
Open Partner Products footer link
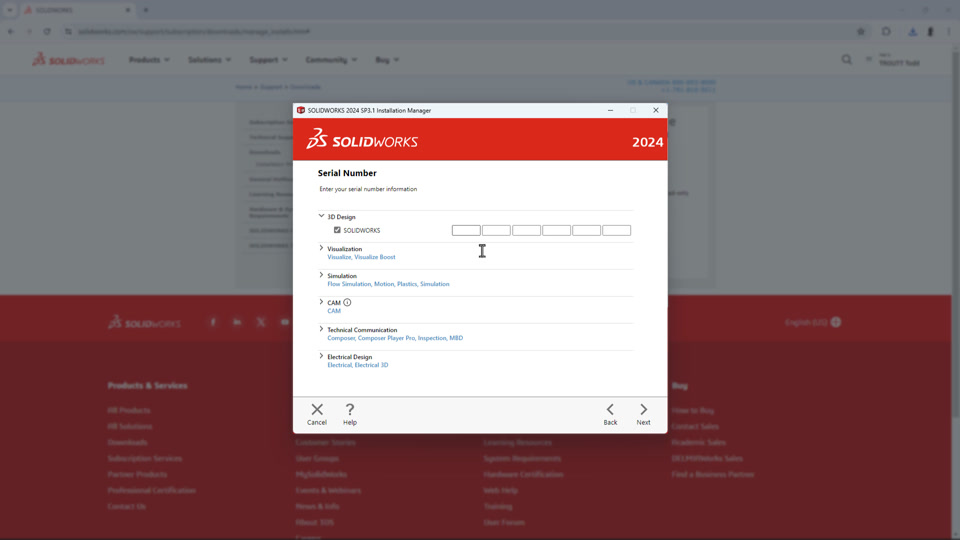137,474
